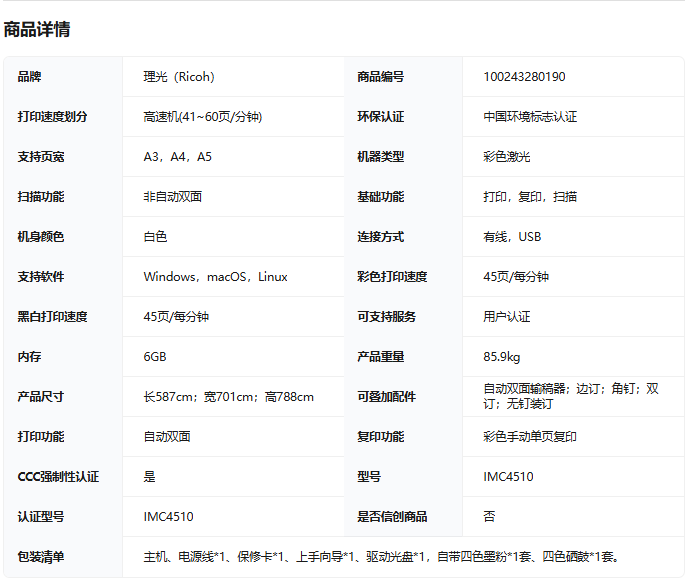This screenshot has height=585, width=691.
Task: Select the 产品尺寸 label
Action: click(x=41, y=397)
